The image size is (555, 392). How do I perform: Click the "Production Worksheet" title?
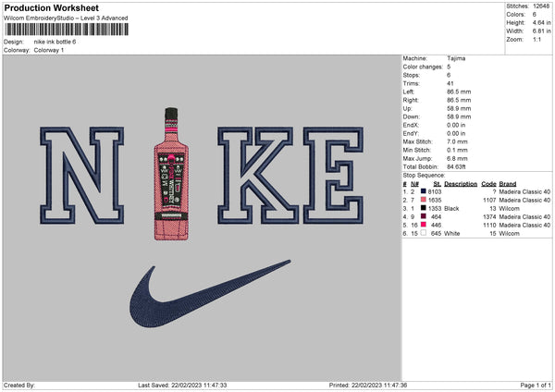point(51,7)
